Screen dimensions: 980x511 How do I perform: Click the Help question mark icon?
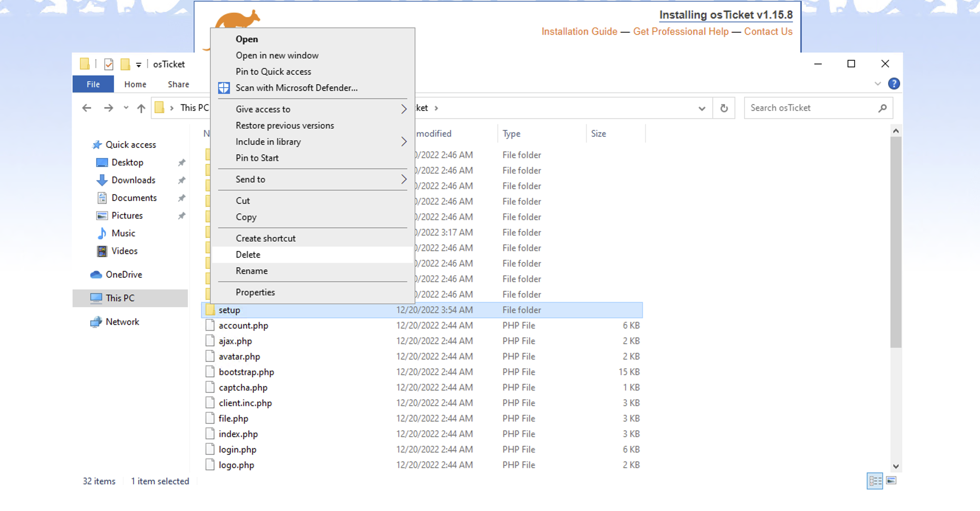[894, 84]
